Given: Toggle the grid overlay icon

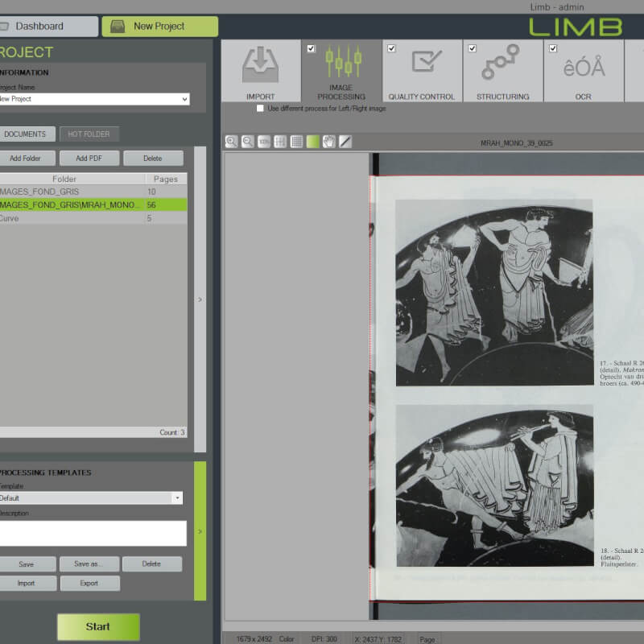Looking at the screenshot, I should (x=296, y=142).
